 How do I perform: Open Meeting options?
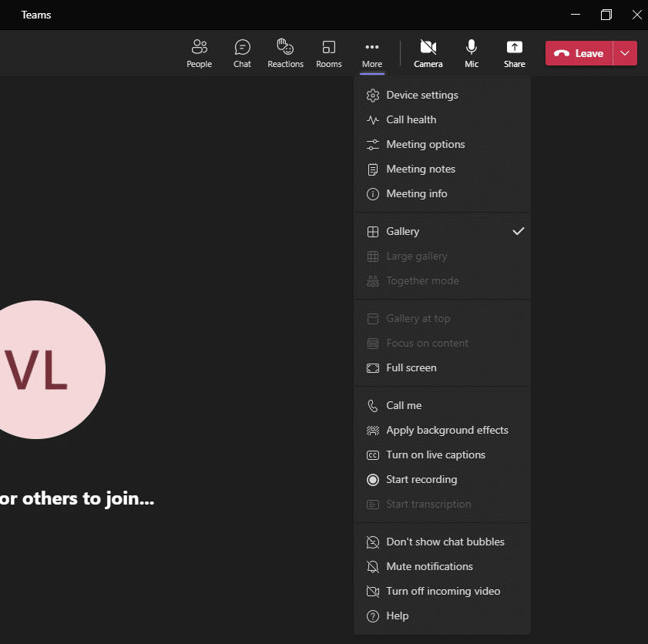pyautogui.click(x=425, y=144)
